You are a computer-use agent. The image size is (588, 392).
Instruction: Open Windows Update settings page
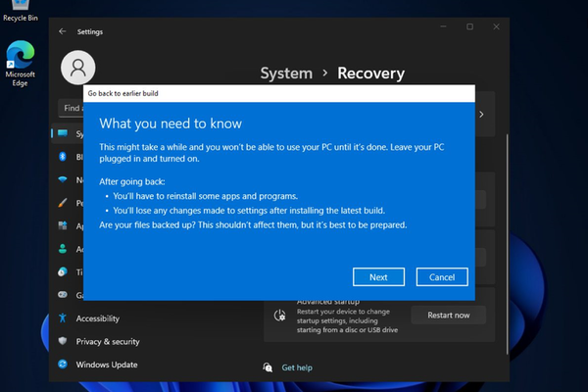(x=107, y=365)
